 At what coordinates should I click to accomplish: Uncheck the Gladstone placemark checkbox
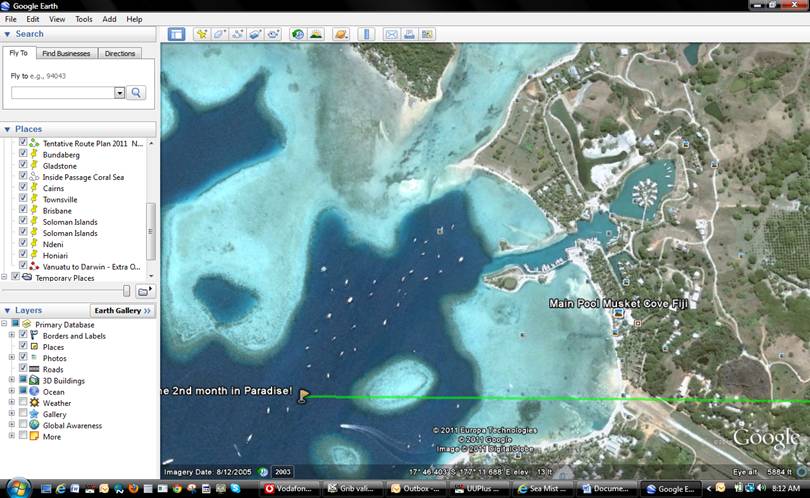tap(23, 164)
